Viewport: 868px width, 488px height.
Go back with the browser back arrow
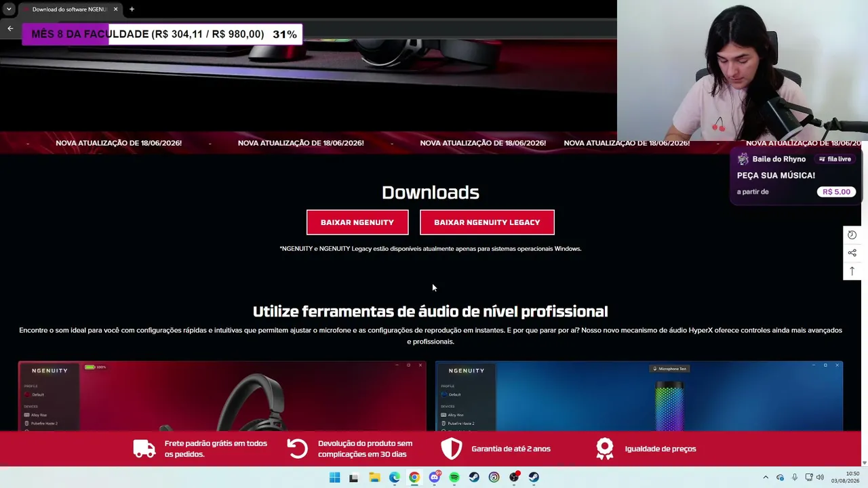[x=10, y=28]
